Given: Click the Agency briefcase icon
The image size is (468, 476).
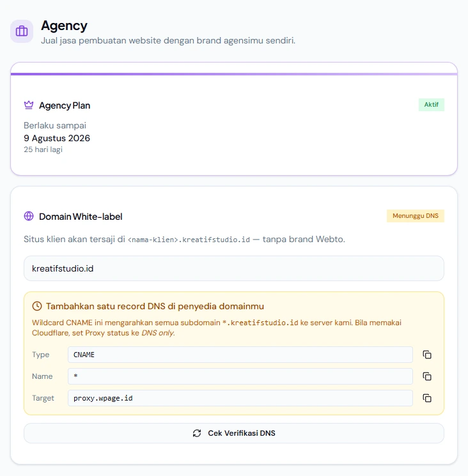Looking at the screenshot, I should pos(22,31).
